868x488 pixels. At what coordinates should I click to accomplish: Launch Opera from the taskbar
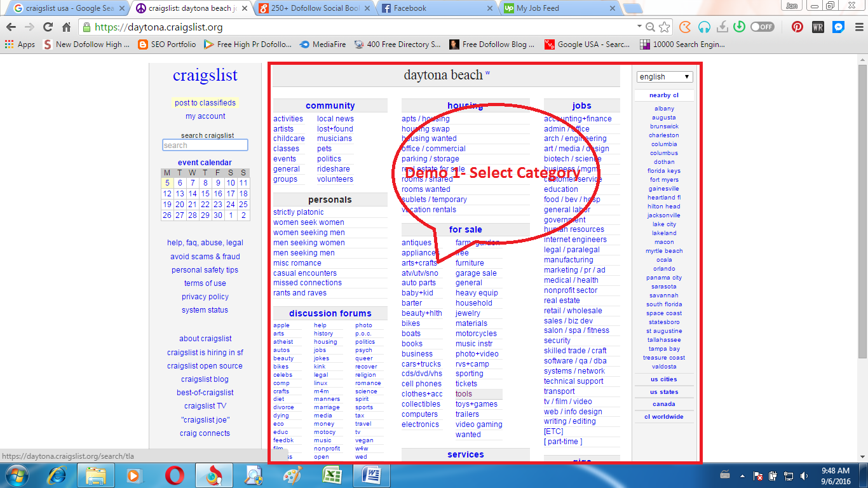(175, 475)
